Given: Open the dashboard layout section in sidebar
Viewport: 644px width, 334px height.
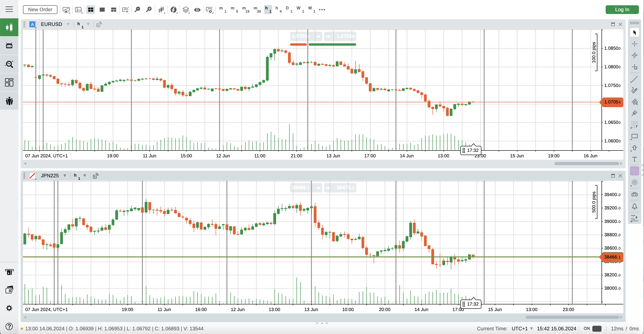Looking at the screenshot, I should point(9,82).
